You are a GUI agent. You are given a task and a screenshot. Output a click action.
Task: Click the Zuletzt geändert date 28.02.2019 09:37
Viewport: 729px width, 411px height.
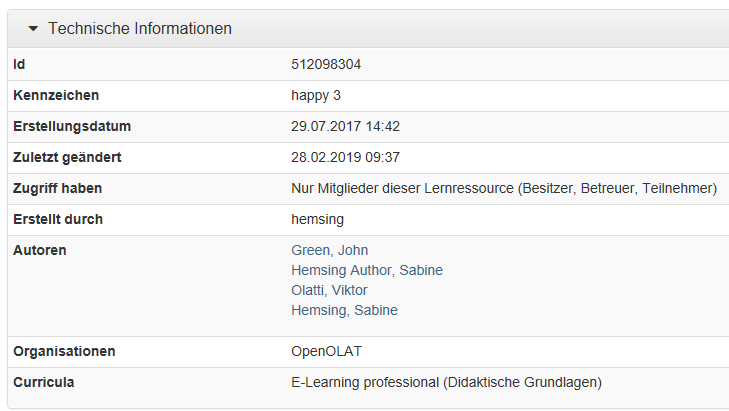click(345, 157)
